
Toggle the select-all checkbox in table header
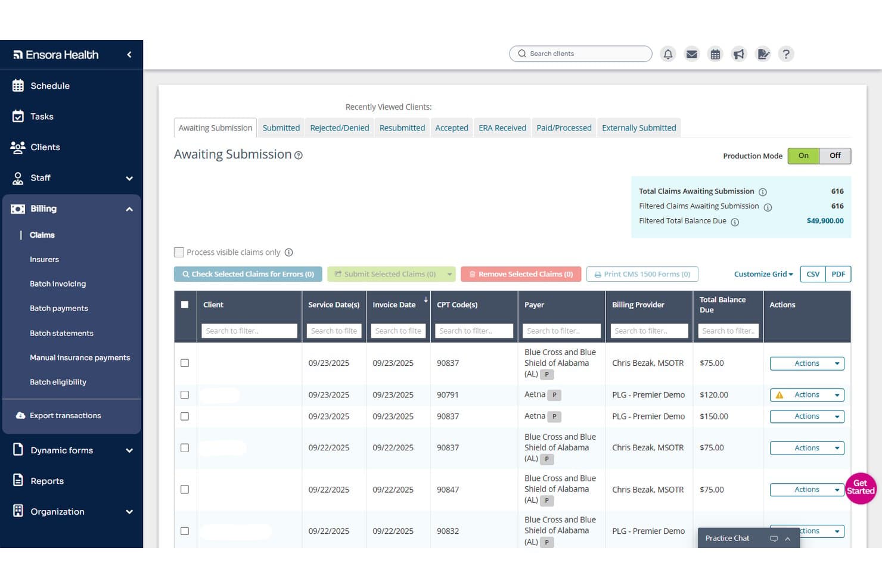click(x=185, y=304)
